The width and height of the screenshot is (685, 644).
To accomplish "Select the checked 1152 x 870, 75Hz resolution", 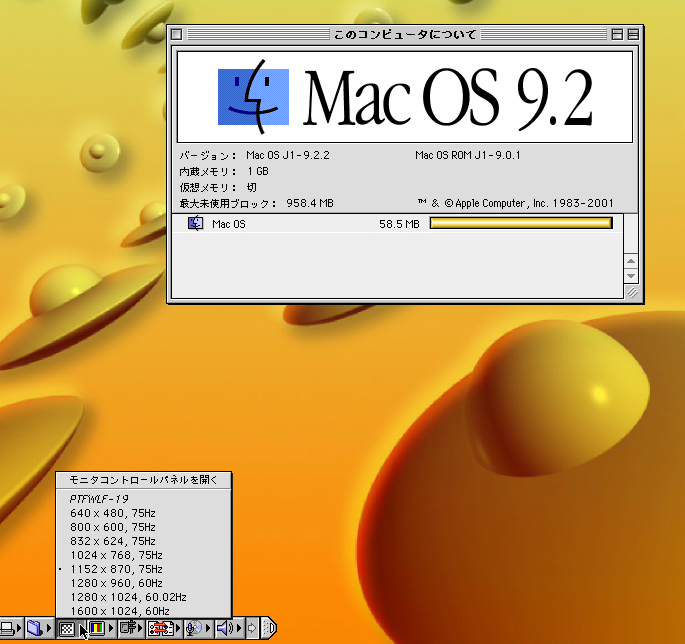I will coord(144,569).
